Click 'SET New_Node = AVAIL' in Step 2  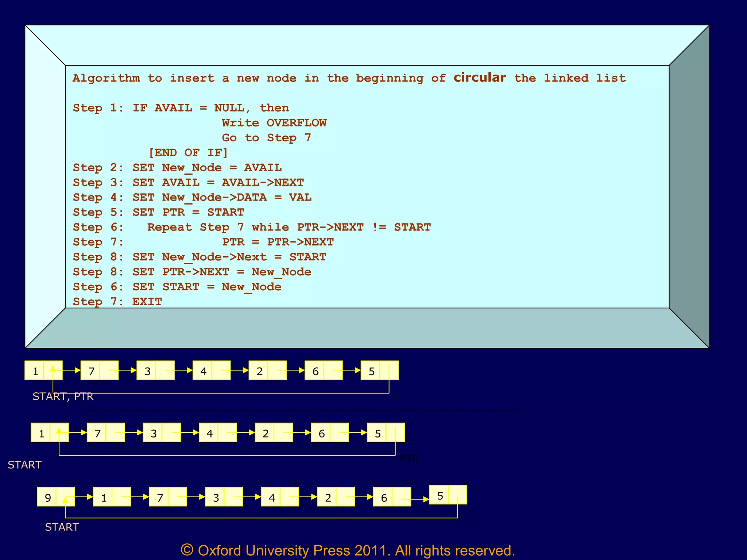tap(207, 168)
